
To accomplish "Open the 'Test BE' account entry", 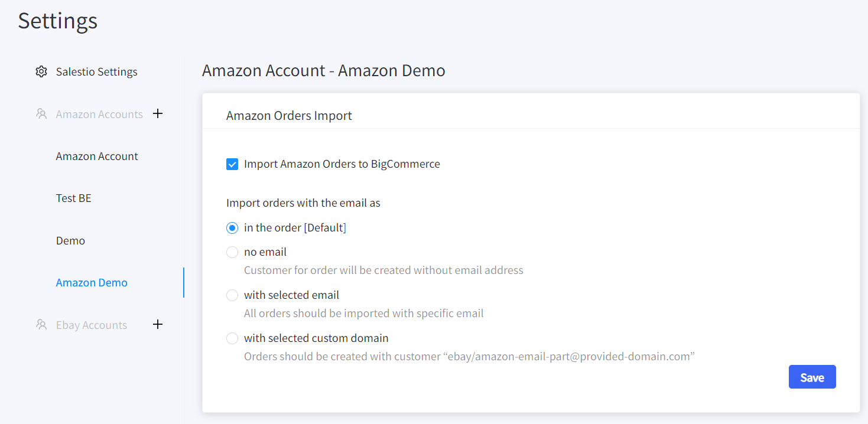I will (x=74, y=198).
